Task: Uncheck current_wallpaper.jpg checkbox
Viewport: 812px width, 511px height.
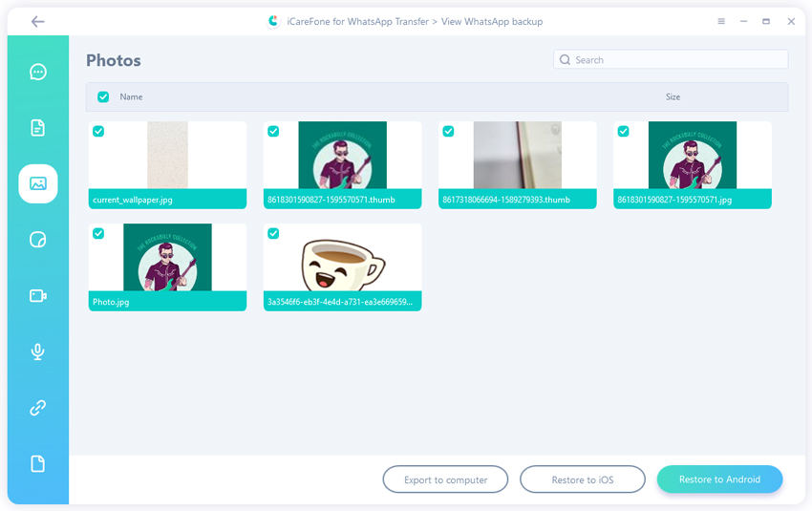Action: (x=98, y=132)
